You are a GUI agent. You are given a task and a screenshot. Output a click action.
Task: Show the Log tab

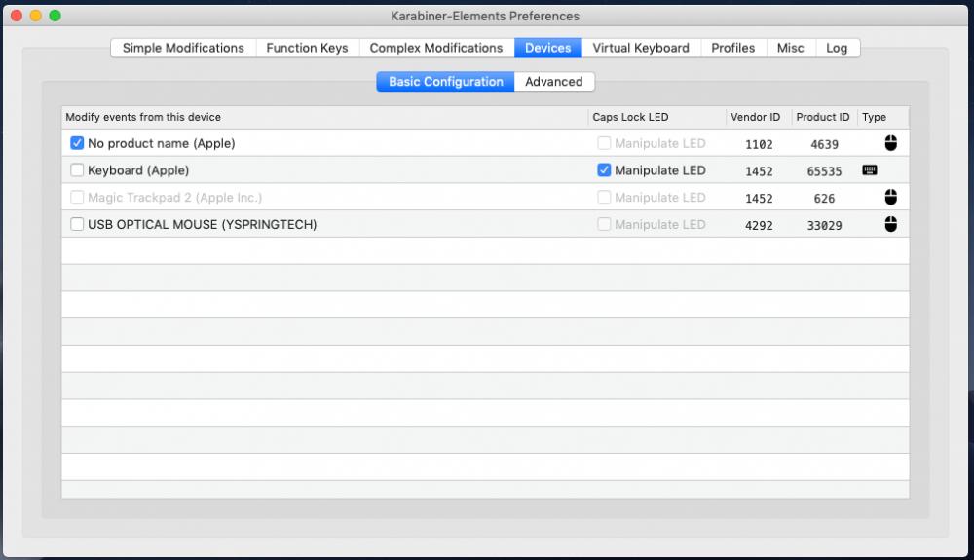click(837, 48)
